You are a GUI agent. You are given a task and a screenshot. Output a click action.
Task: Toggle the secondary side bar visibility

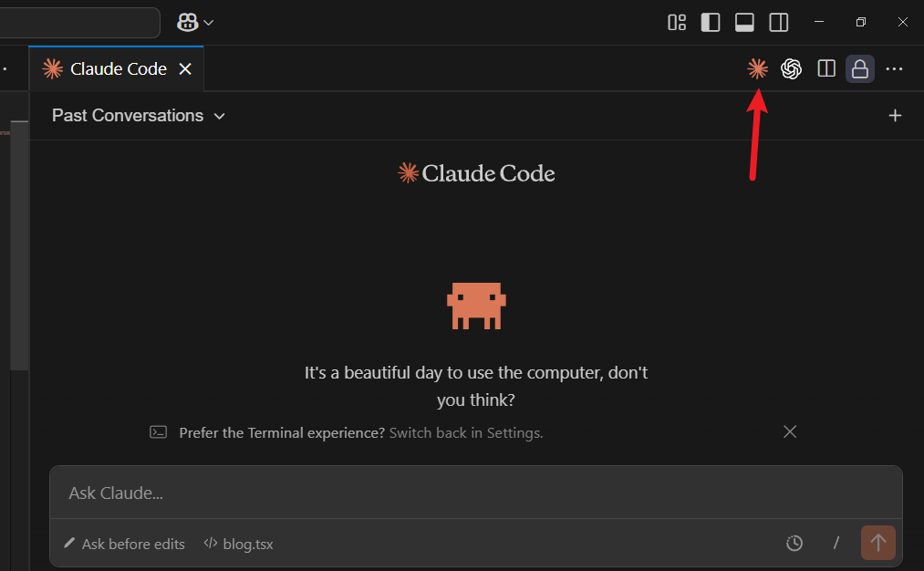pyautogui.click(x=778, y=23)
